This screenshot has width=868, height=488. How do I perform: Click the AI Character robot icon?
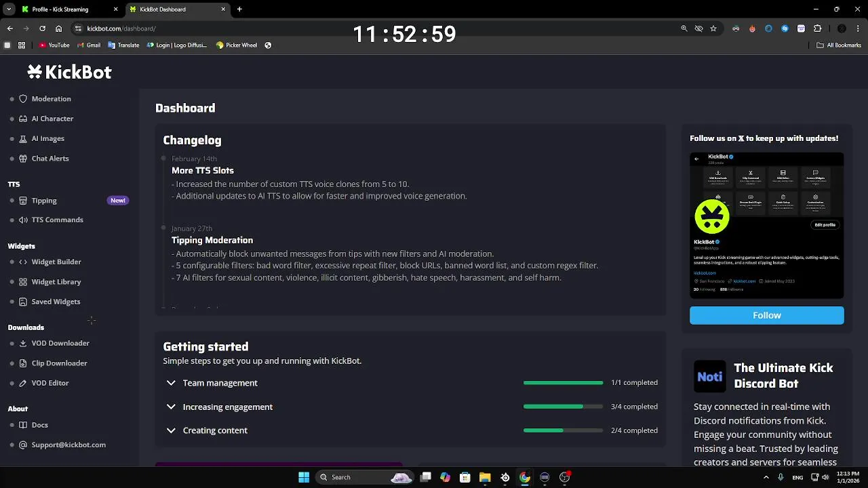point(23,119)
